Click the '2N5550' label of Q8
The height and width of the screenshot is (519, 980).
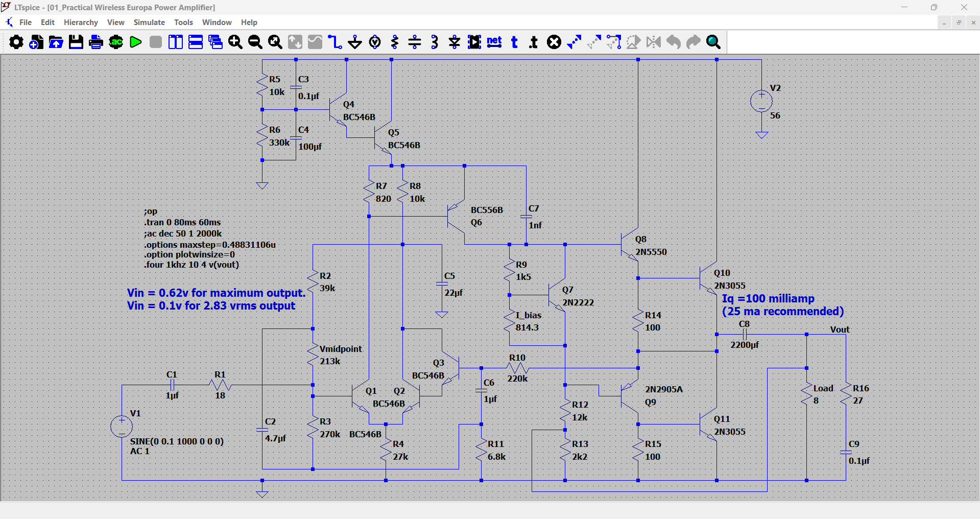651,252
